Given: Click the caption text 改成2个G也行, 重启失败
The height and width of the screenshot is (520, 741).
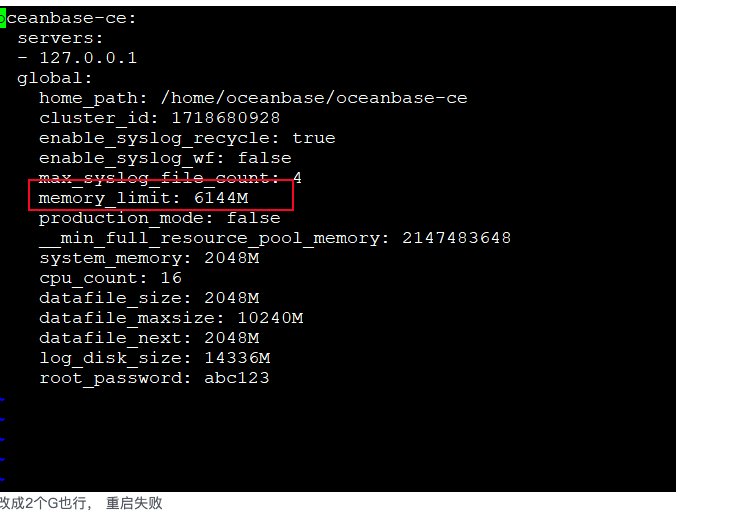Looking at the screenshot, I should (x=81, y=503).
